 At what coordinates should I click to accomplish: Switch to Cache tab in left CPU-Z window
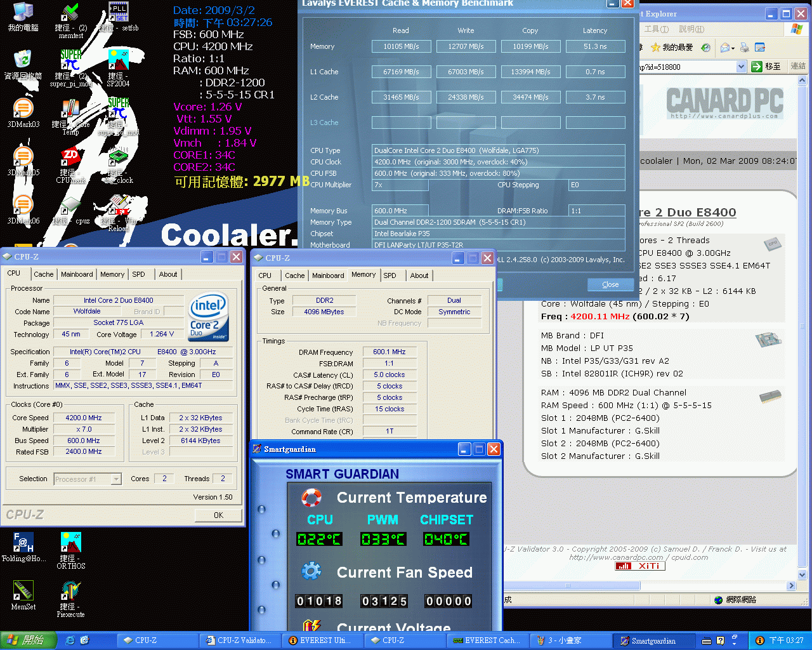pyautogui.click(x=43, y=274)
